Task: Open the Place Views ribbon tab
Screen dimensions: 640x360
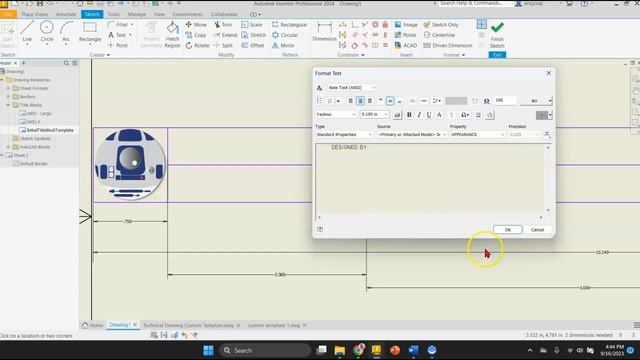Action: point(35,14)
